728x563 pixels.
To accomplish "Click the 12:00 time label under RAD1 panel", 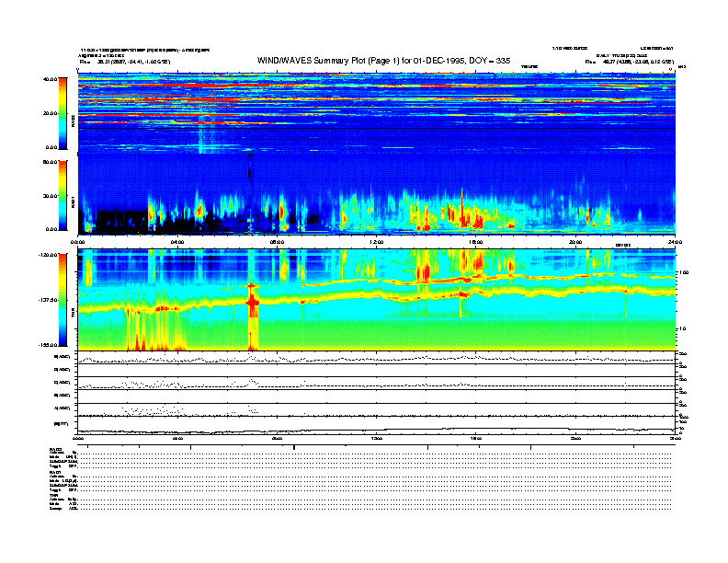I will pyautogui.click(x=377, y=242).
